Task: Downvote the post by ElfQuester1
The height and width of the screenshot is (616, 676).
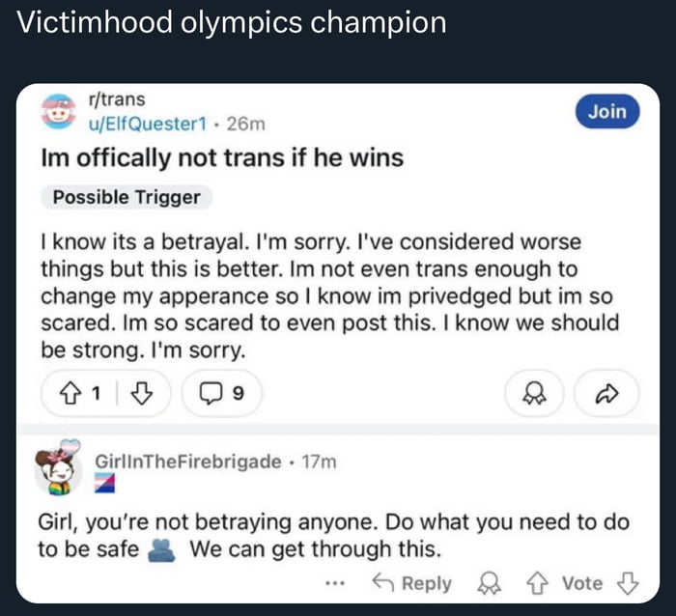Action: 141,394
